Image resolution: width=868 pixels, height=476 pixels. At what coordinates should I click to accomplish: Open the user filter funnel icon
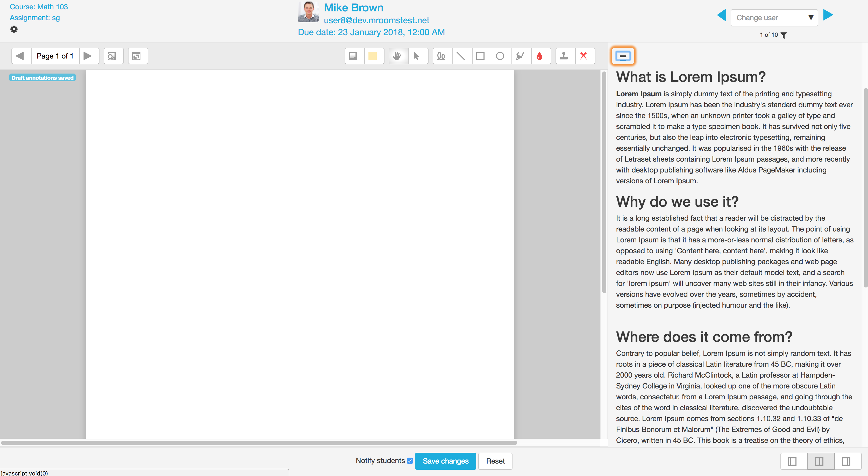[784, 35]
